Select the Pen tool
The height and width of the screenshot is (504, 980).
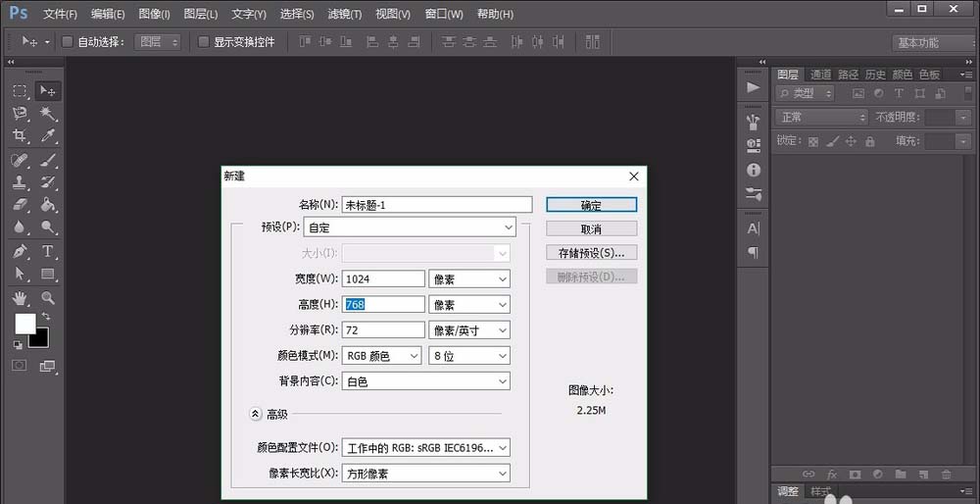click(20, 251)
